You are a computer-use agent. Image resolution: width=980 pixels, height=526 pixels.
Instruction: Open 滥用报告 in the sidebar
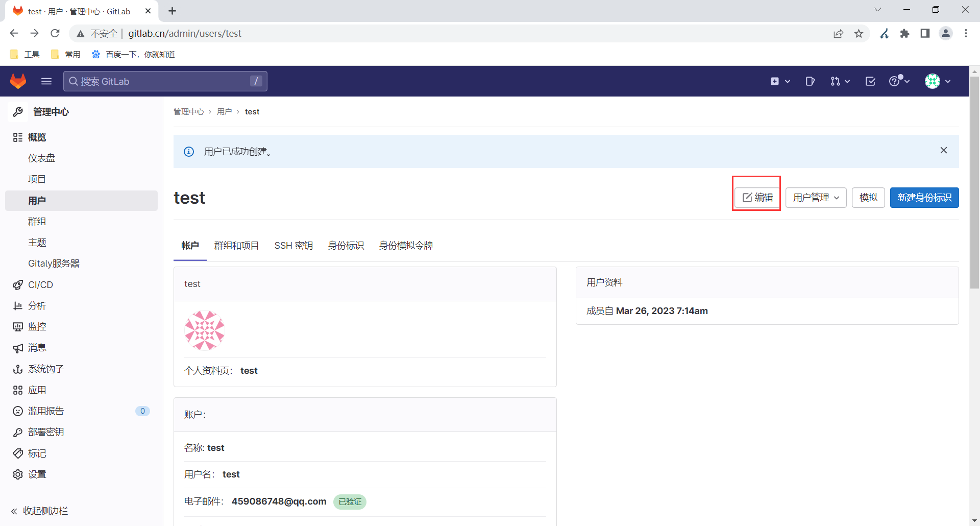pyautogui.click(x=82, y=411)
